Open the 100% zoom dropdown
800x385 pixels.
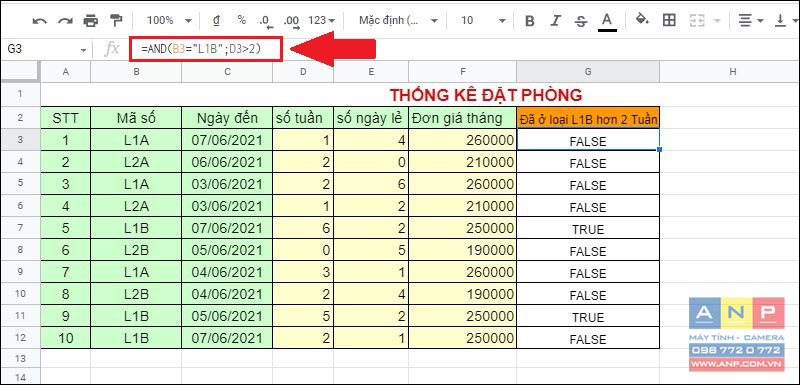[169, 20]
